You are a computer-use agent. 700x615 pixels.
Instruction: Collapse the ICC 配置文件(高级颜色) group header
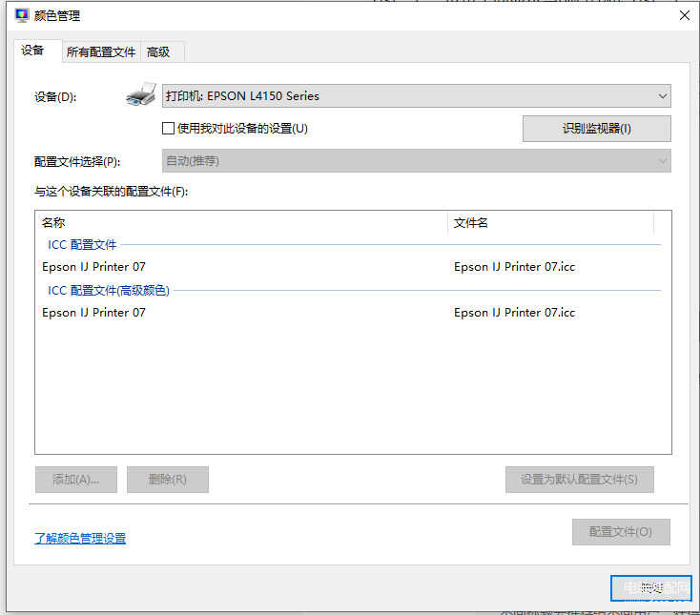pyautogui.click(x=109, y=290)
